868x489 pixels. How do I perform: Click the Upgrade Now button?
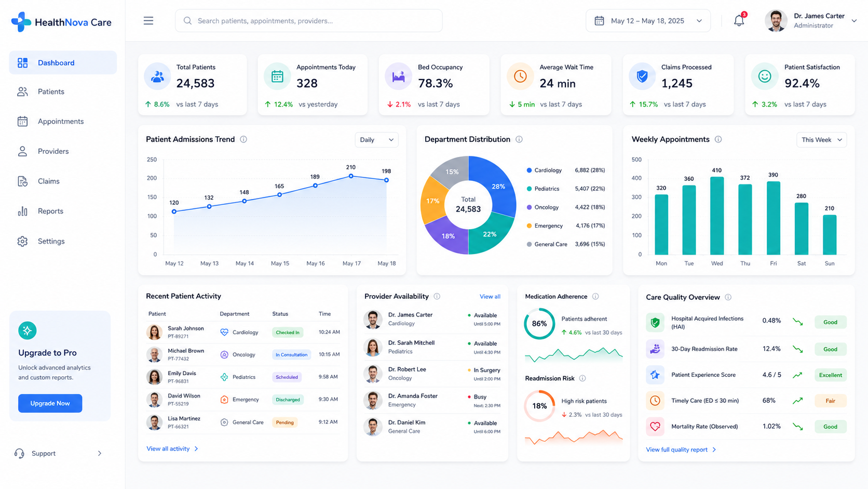50,403
